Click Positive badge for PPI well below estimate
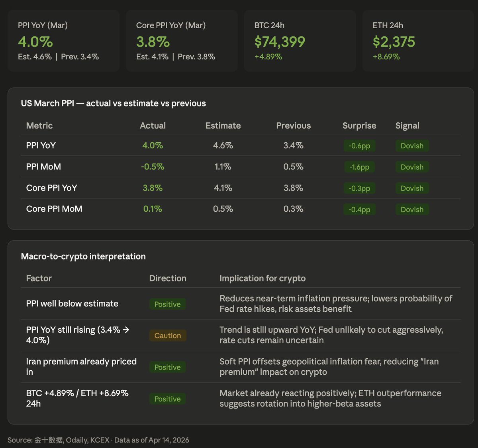The height and width of the screenshot is (448, 478). pos(168,304)
